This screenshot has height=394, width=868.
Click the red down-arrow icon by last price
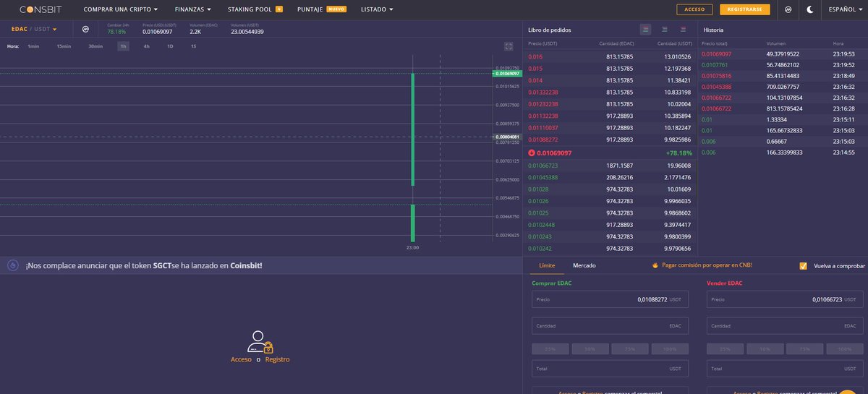532,153
